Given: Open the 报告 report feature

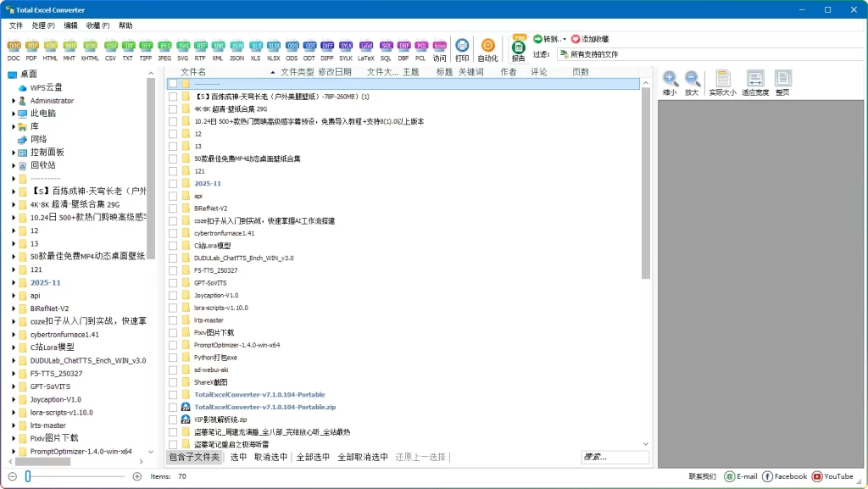Looking at the screenshot, I should [519, 47].
